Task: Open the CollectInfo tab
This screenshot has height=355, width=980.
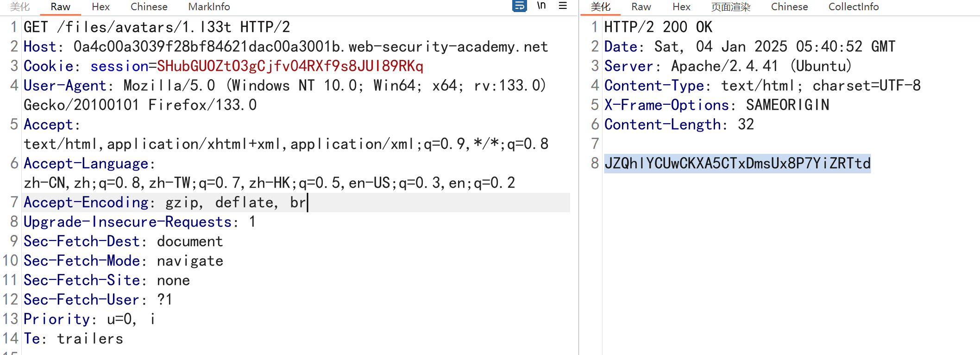Action: (x=853, y=7)
